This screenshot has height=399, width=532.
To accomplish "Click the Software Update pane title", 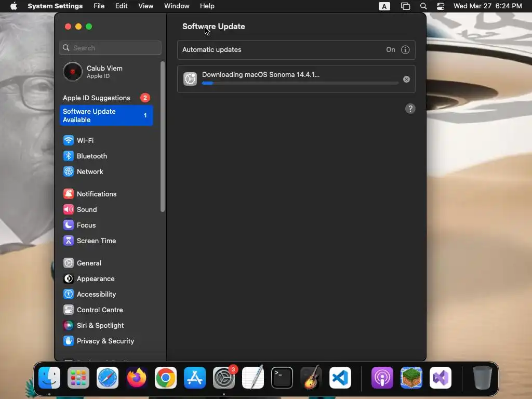I will (214, 26).
